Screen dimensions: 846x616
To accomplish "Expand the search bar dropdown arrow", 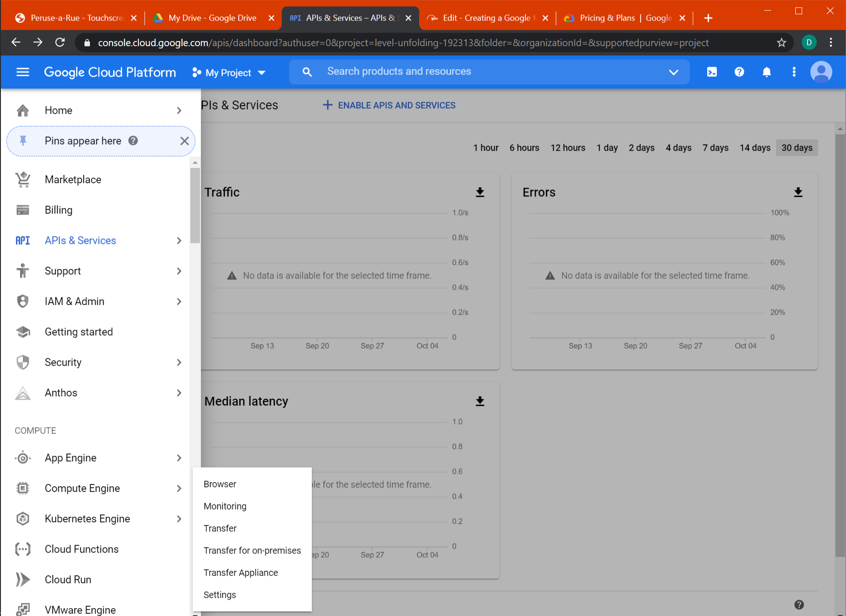I will pyautogui.click(x=673, y=72).
